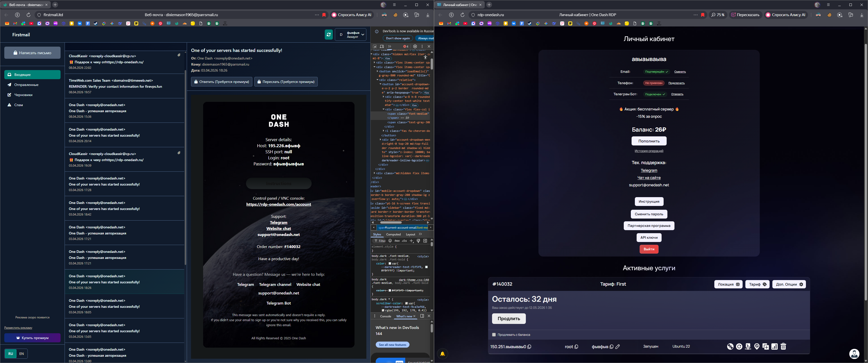This screenshot has height=363, width=868.
Task: Open the account dropdown in Firstmail header
Action: [x=350, y=35]
